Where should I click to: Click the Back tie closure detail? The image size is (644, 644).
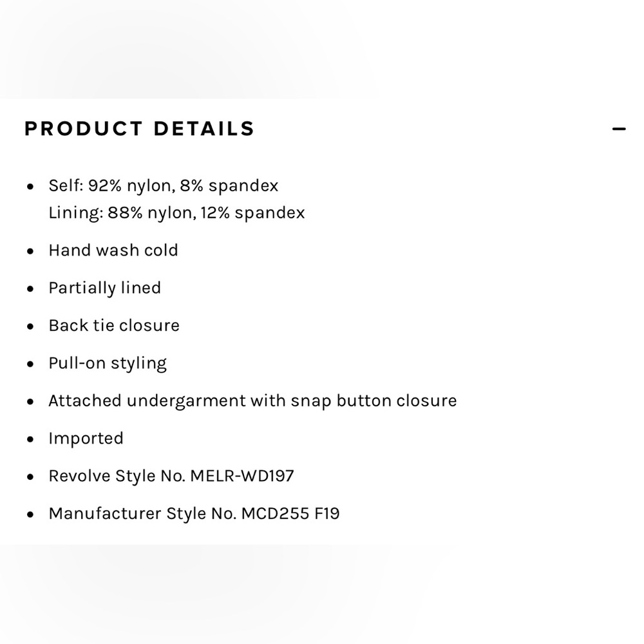114,325
